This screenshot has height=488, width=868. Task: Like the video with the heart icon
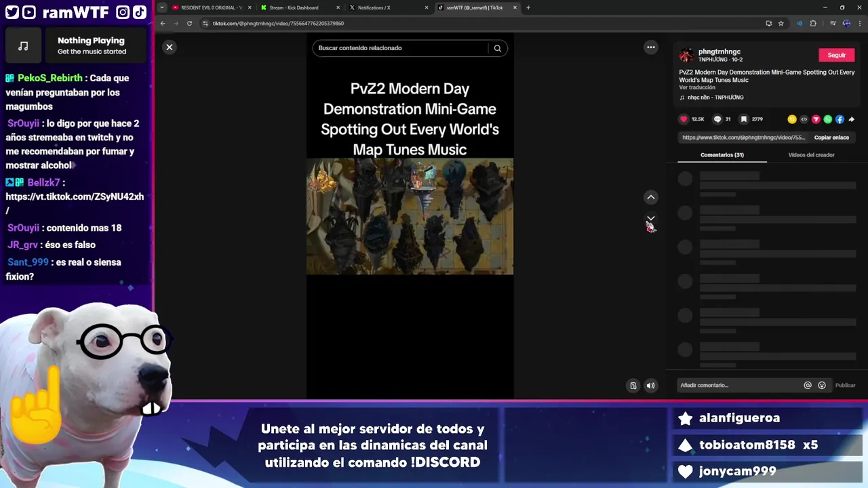pyautogui.click(x=684, y=119)
